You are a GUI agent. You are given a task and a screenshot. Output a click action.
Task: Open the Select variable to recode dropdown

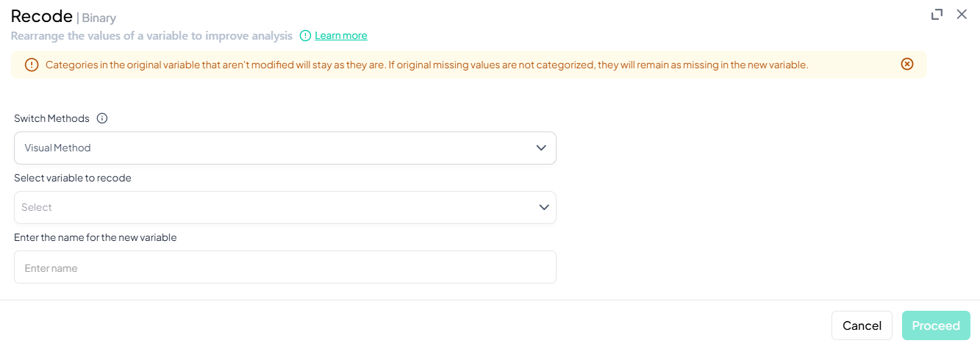(285, 208)
